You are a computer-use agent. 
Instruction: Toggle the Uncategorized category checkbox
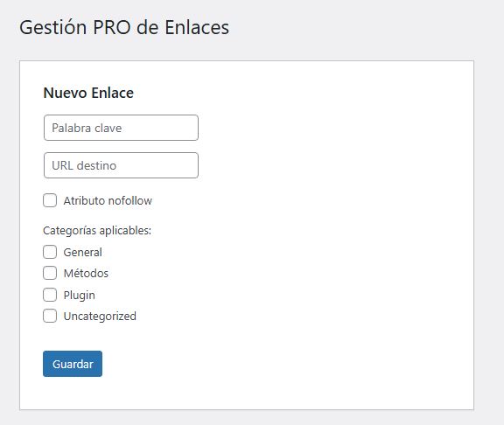[x=50, y=316]
